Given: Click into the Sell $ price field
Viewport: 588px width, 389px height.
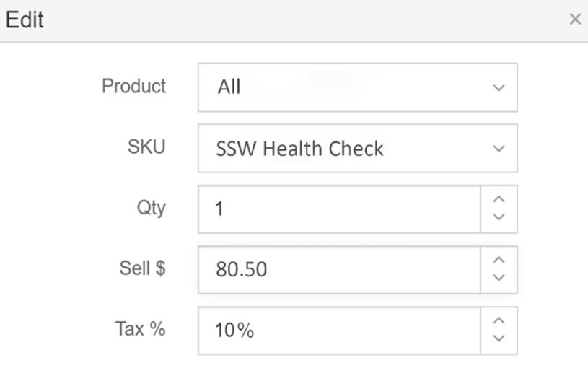Looking at the screenshot, I should [x=339, y=270].
